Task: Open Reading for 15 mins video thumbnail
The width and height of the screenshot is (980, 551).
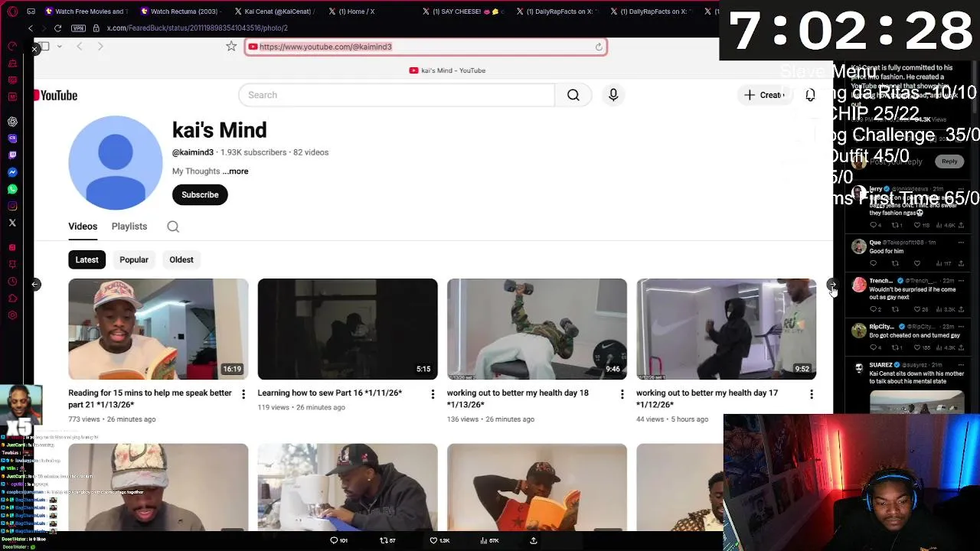Action: coord(158,329)
